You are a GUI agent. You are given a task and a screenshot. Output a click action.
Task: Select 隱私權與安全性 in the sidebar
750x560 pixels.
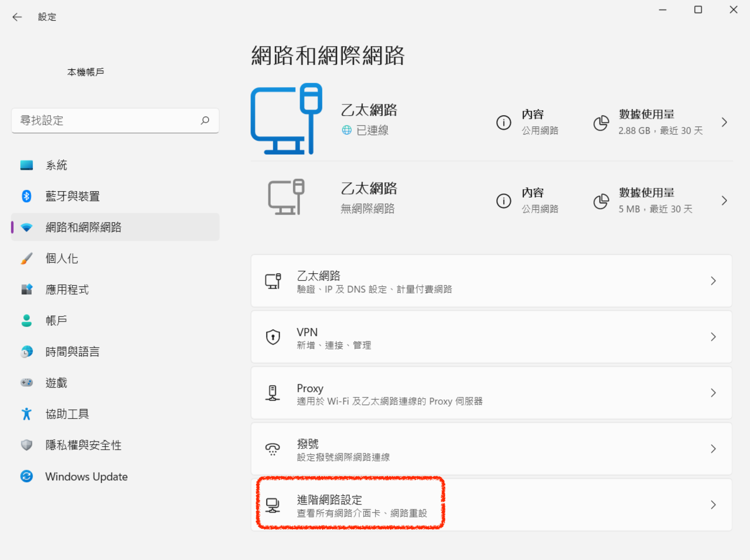83,445
